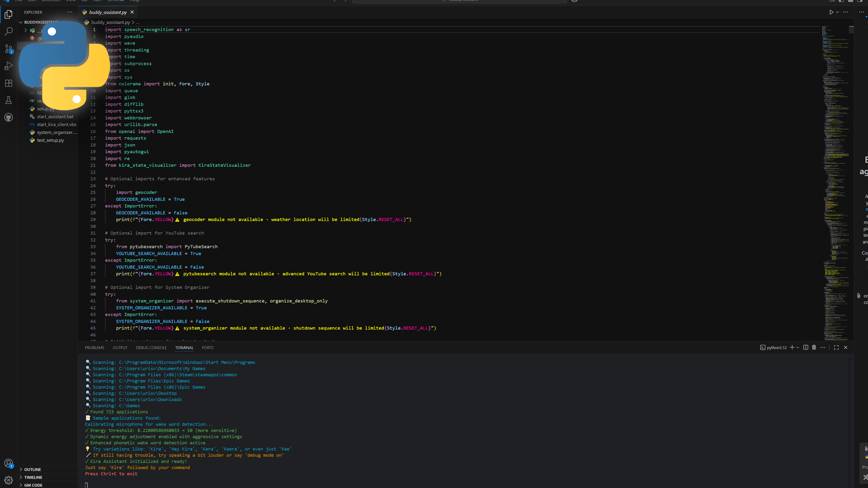Viewport: 868px width, 488px height.
Task: Close the buddy_assistant.py editor tab
Action: pos(132,12)
